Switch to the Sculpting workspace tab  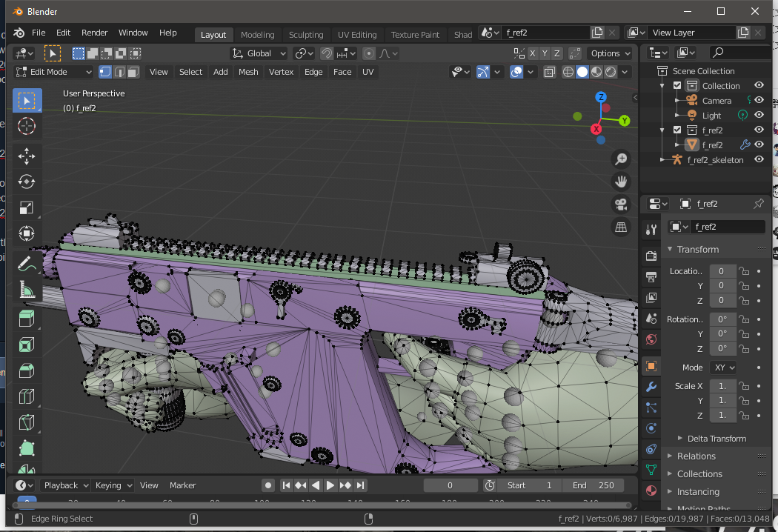click(x=305, y=35)
